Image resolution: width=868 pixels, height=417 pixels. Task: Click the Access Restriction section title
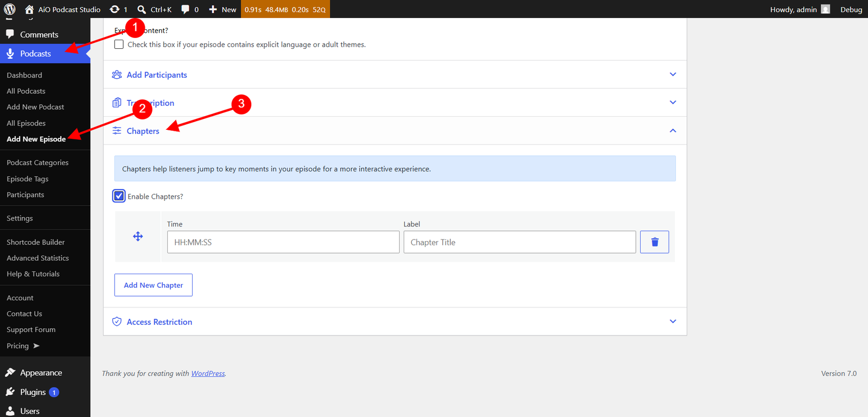click(x=159, y=322)
